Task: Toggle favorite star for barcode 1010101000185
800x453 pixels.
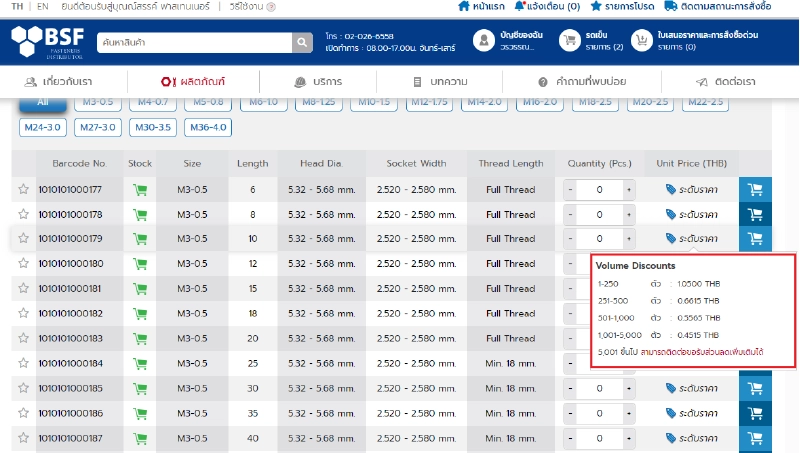Action: pyautogui.click(x=23, y=388)
